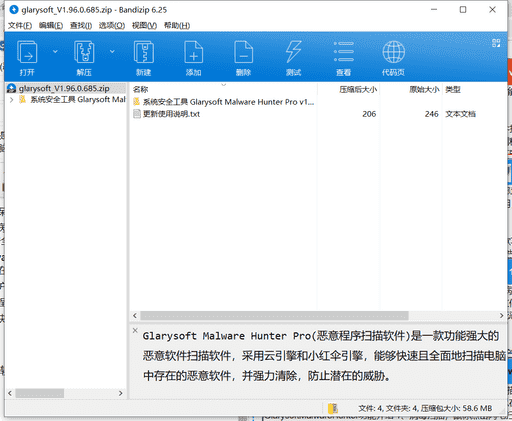The height and width of the screenshot is (421, 512).
Task: Minimize the Bandizip window
Action: 434,10
